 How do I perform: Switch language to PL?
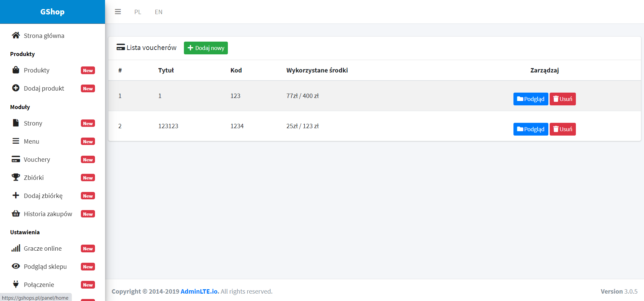[138, 12]
